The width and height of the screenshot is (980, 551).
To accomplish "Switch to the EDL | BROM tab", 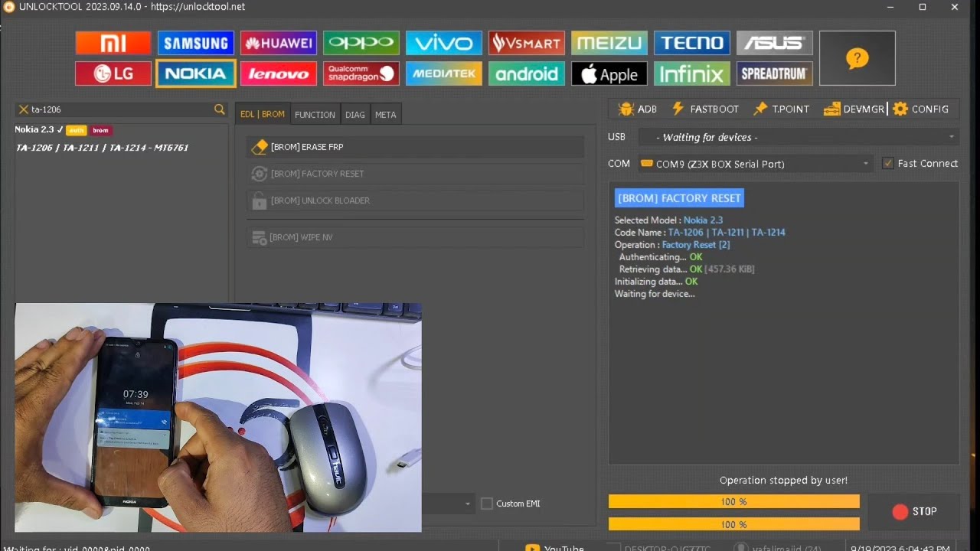I will [x=263, y=114].
